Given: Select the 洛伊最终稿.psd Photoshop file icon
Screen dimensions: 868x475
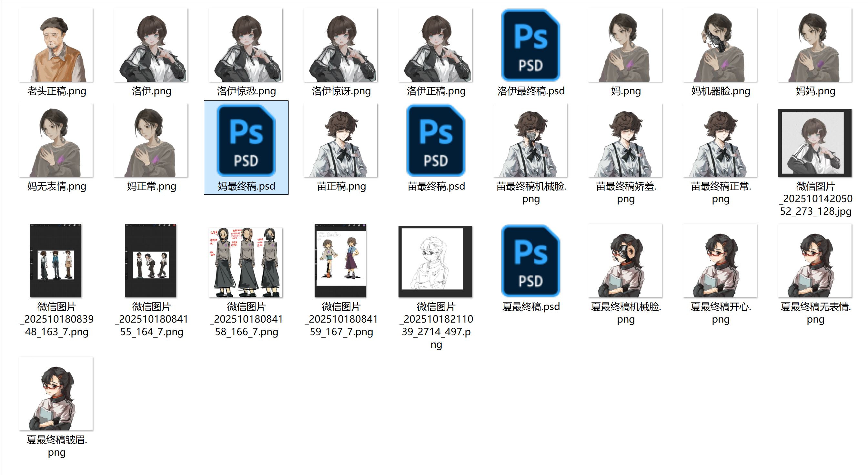Looking at the screenshot, I should 531,45.
